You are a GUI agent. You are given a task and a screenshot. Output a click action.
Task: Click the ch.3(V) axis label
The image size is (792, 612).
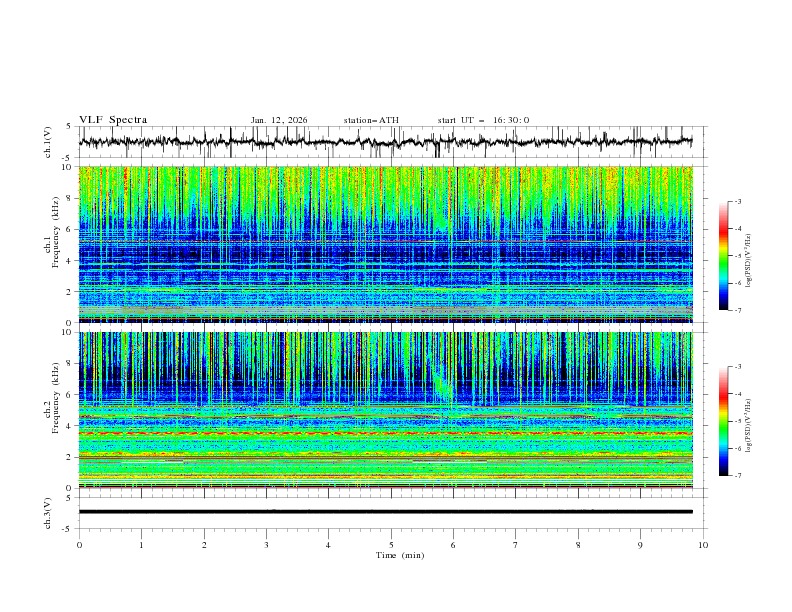coord(49,511)
